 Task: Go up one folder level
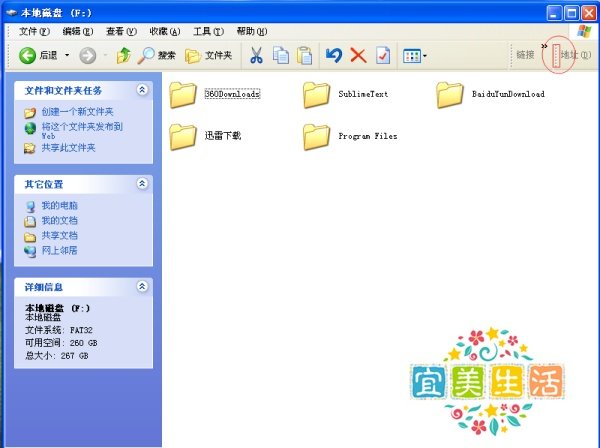tap(124, 56)
